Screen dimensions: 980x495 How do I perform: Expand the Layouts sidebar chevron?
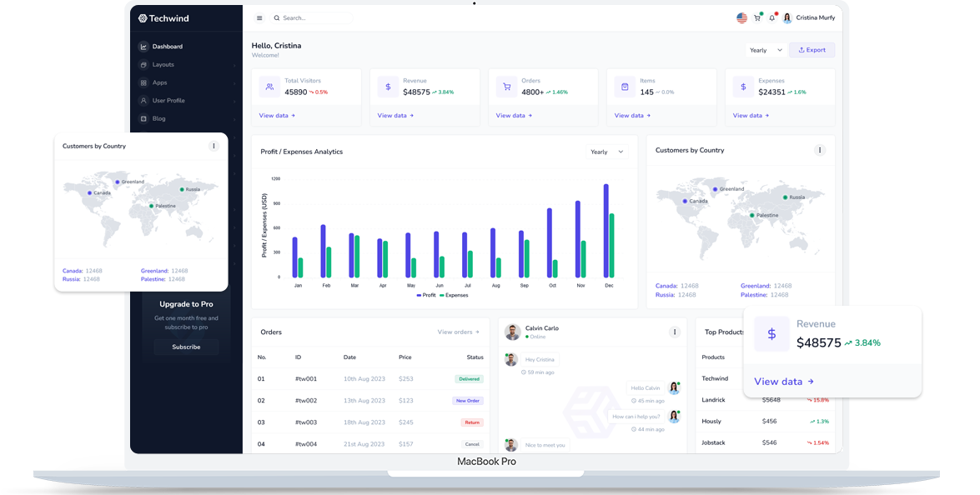(x=234, y=65)
